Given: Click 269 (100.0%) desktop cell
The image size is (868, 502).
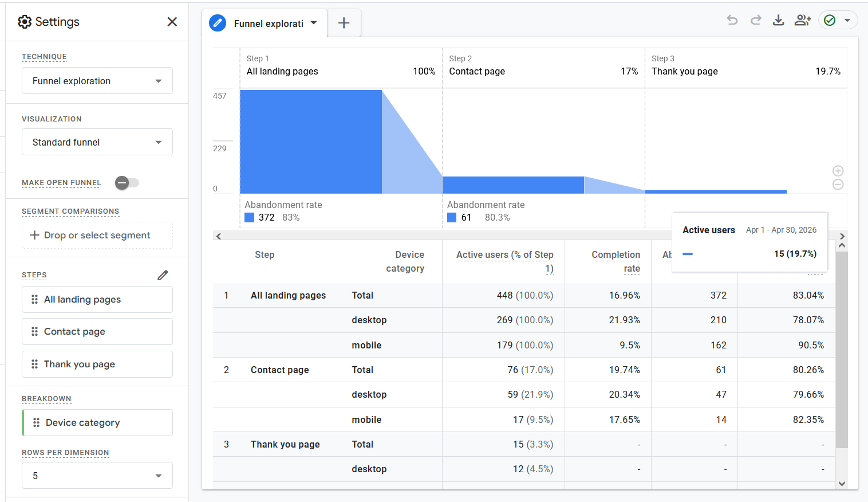Looking at the screenshot, I should pyautogui.click(x=524, y=320).
